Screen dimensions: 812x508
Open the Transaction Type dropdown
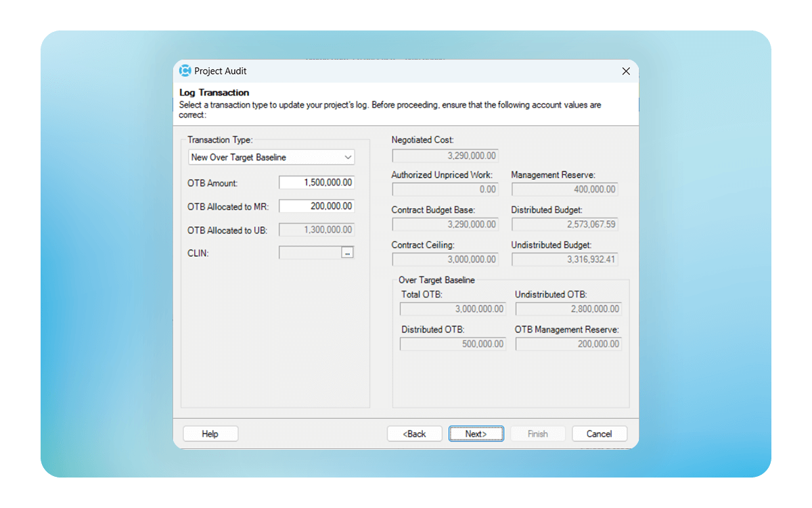click(271, 157)
